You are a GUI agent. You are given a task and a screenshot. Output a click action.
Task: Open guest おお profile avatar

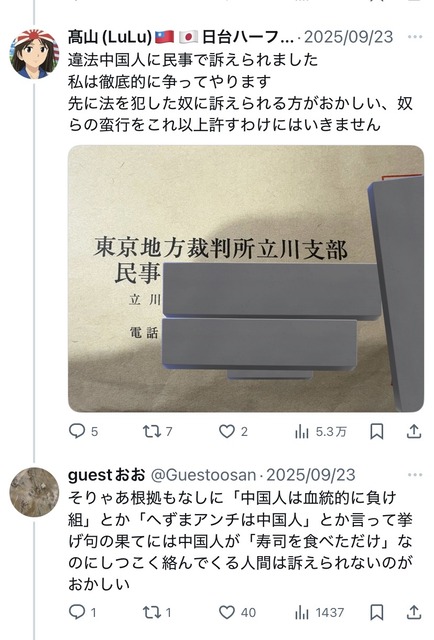coord(34,492)
